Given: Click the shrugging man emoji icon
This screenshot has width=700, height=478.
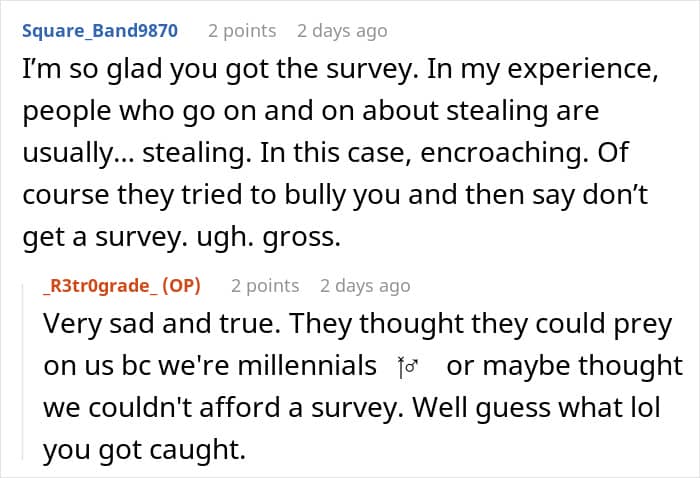Looking at the screenshot, I should coord(408,366).
